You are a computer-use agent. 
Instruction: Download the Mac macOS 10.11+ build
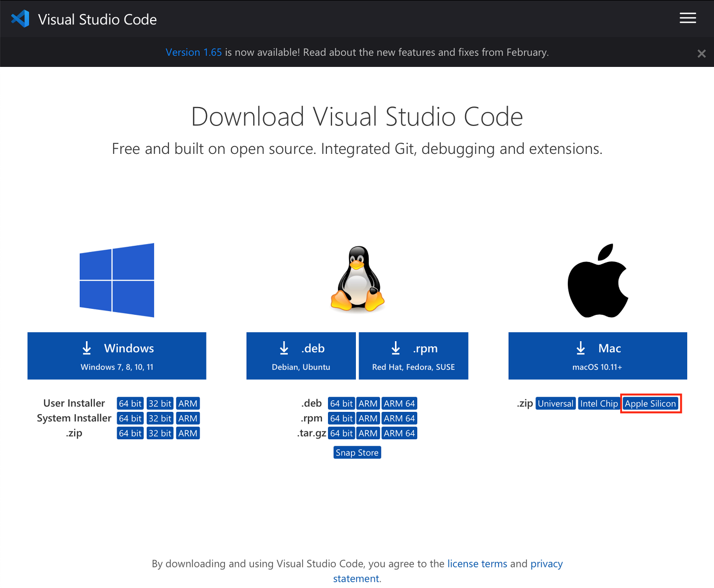598,356
